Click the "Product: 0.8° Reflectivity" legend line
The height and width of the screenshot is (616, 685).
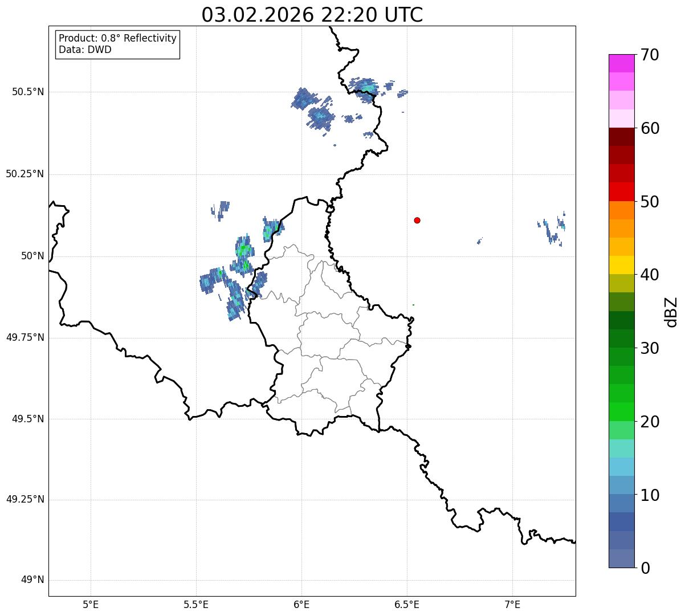pos(118,38)
